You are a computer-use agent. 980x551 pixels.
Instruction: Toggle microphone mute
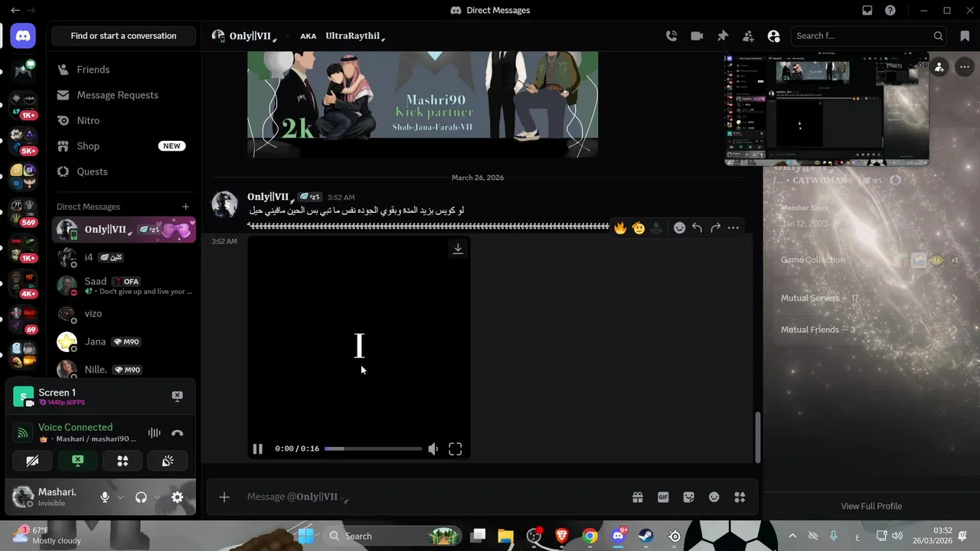tap(105, 497)
